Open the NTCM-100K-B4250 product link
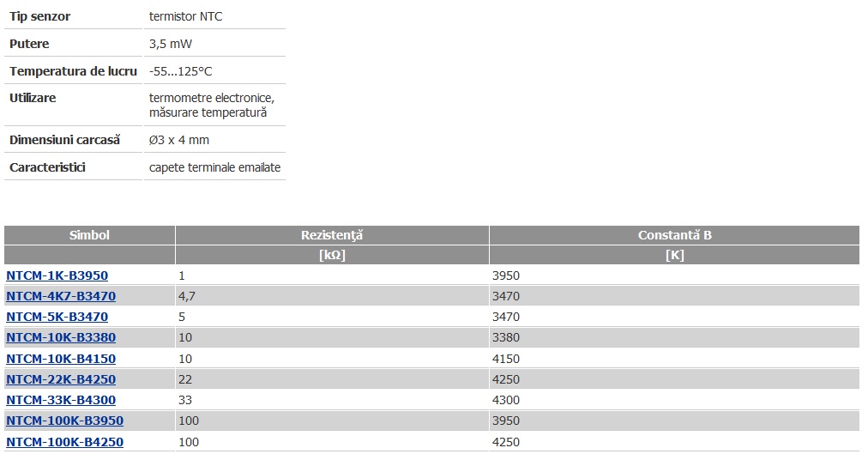 click(x=65, y=442)
